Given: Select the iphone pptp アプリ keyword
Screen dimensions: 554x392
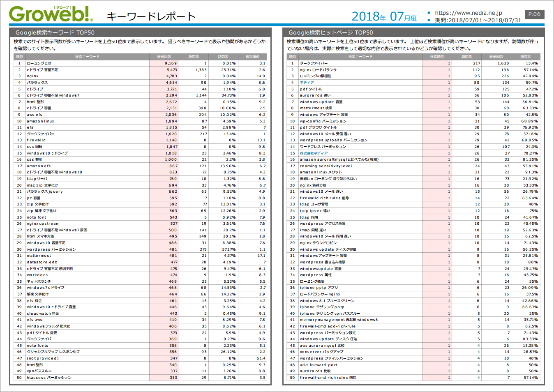Looking at the screenshot, I should (x=319, y=288).
